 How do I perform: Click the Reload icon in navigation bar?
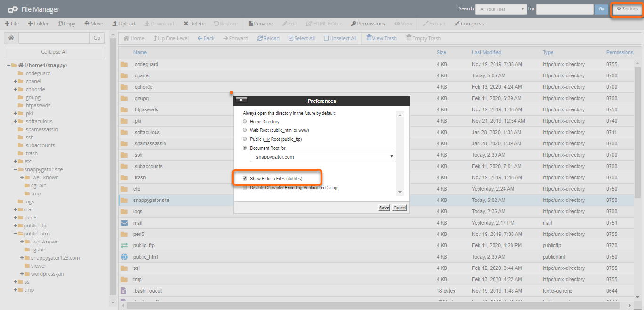click(260, 38)
